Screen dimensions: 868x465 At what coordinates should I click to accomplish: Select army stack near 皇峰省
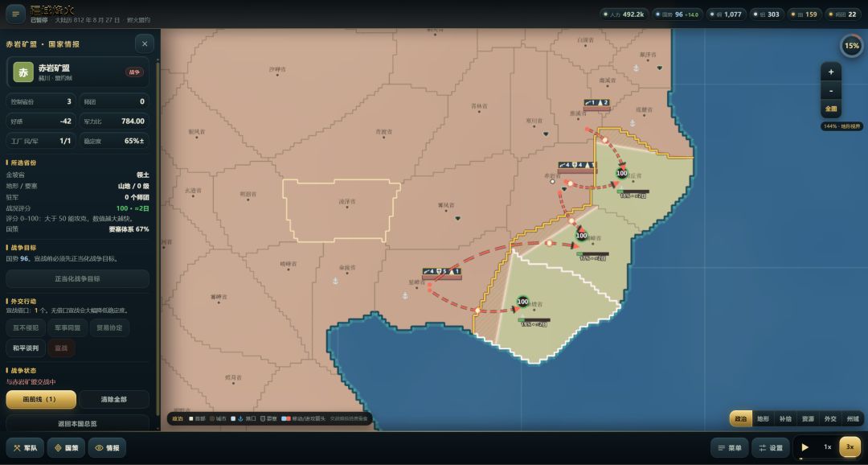point(442,274)
